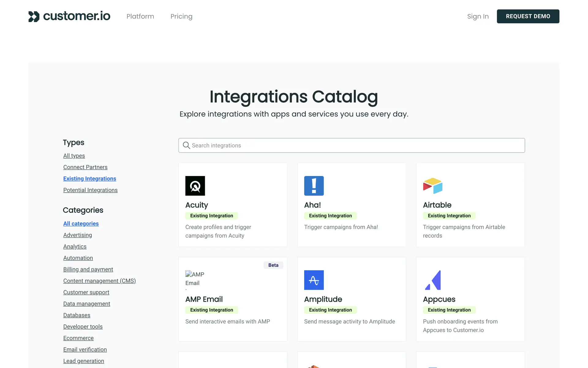Select the Ecommerce category link

click(x=78, y=338)
